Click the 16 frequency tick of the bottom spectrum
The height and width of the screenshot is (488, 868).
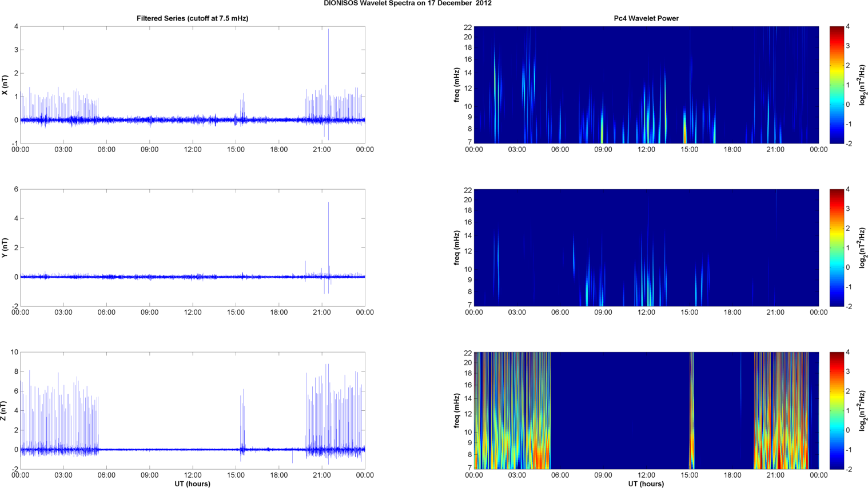pos(468,385)
